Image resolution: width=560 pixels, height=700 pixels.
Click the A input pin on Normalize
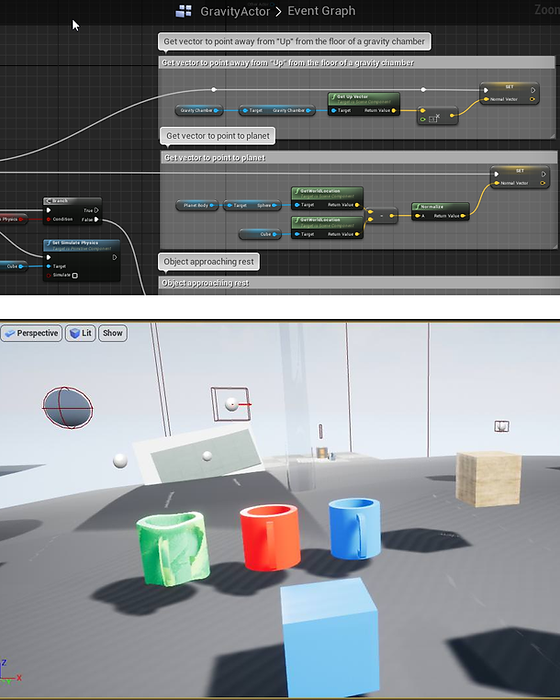pos(420,216)
